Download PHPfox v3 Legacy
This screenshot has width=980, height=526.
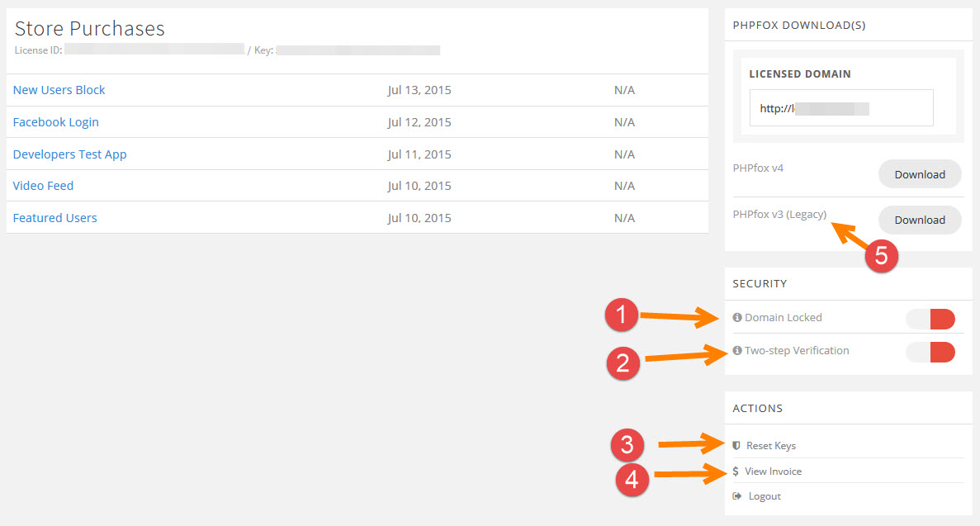920,220
